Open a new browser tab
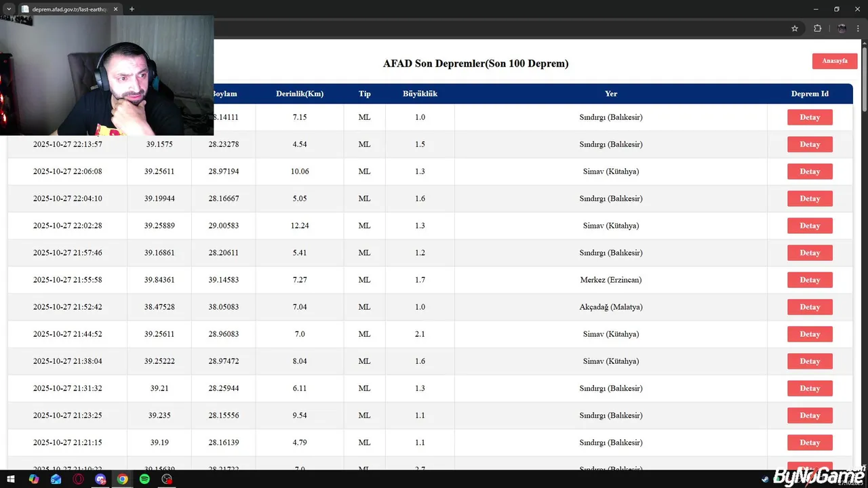 click(132, 9)
